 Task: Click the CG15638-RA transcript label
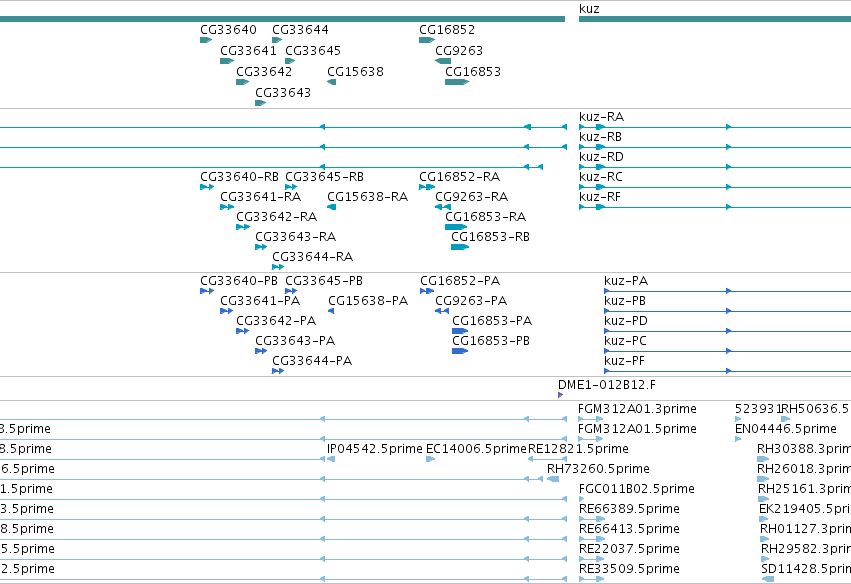tap(367, 197)
